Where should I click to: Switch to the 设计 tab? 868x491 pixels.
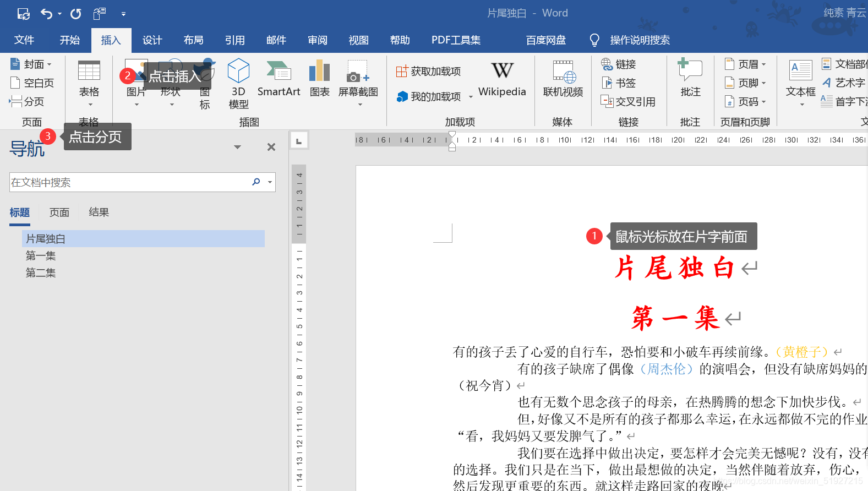click(x=152, y=40)
